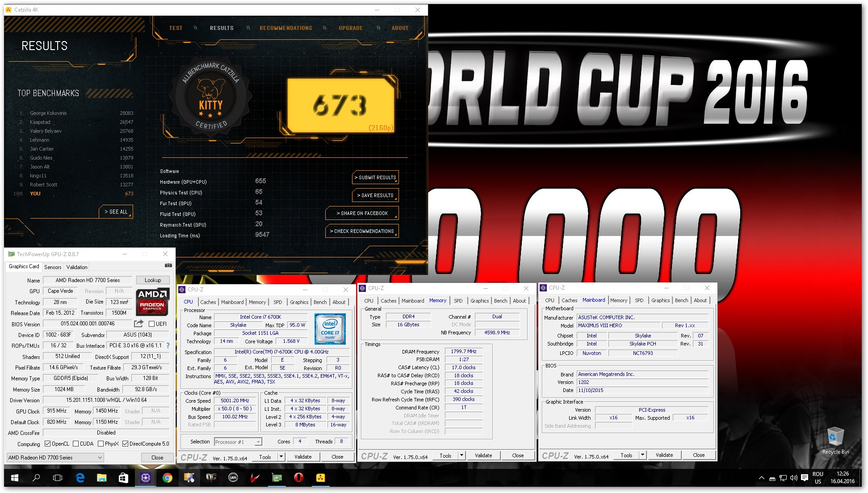Open the AMD Radeon HD 7700 Series dropdown
This screenshot has height=493, width=868.
(55, 457)
